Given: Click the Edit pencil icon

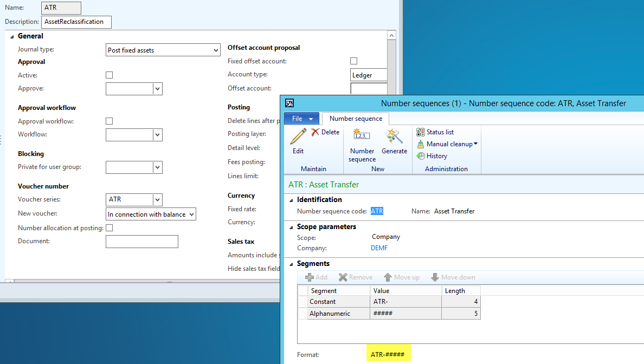Looking at the screenshot, I should click(298, 137).
